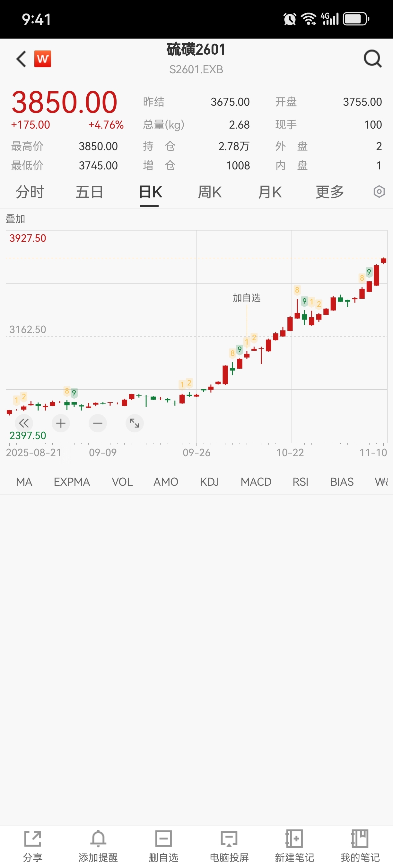This screenshot has width=393, height=868.
Task: Tap the Wi-Fi status icon
Action: click(309, 19)
